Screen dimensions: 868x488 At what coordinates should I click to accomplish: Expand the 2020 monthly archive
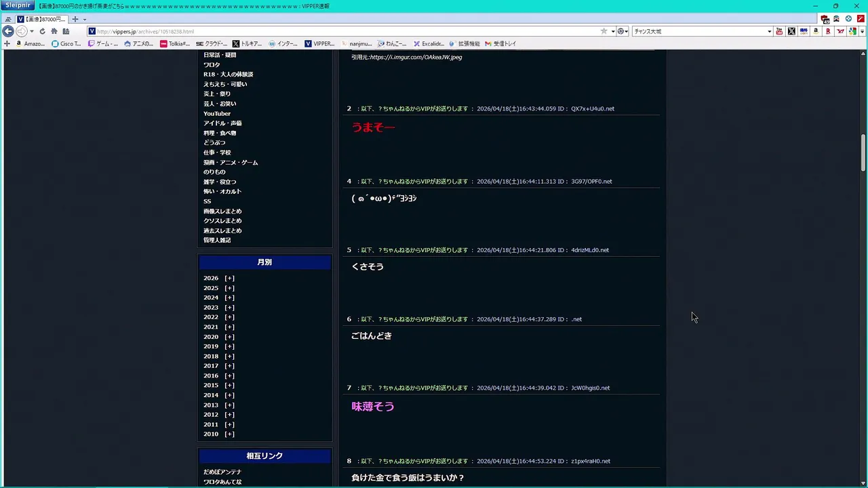click(229, 337)
